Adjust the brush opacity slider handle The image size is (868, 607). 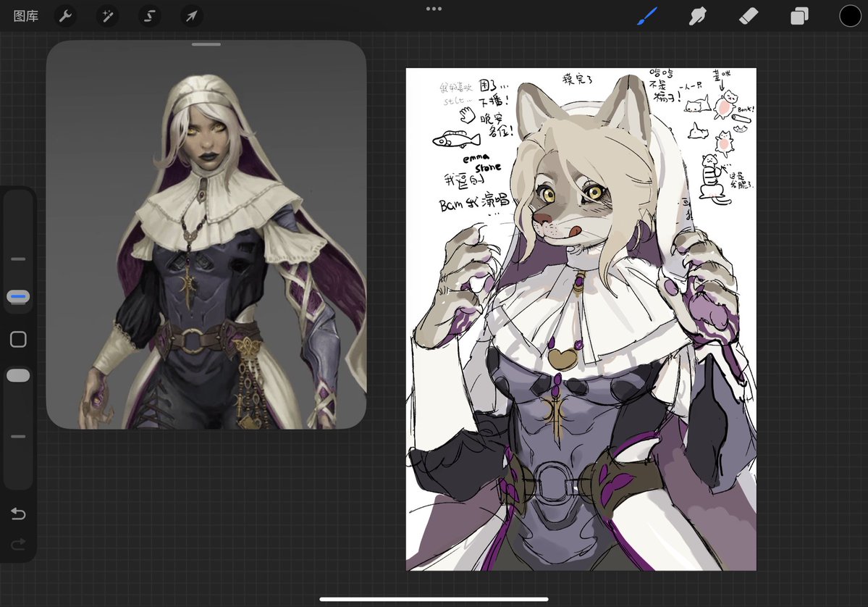18,375
